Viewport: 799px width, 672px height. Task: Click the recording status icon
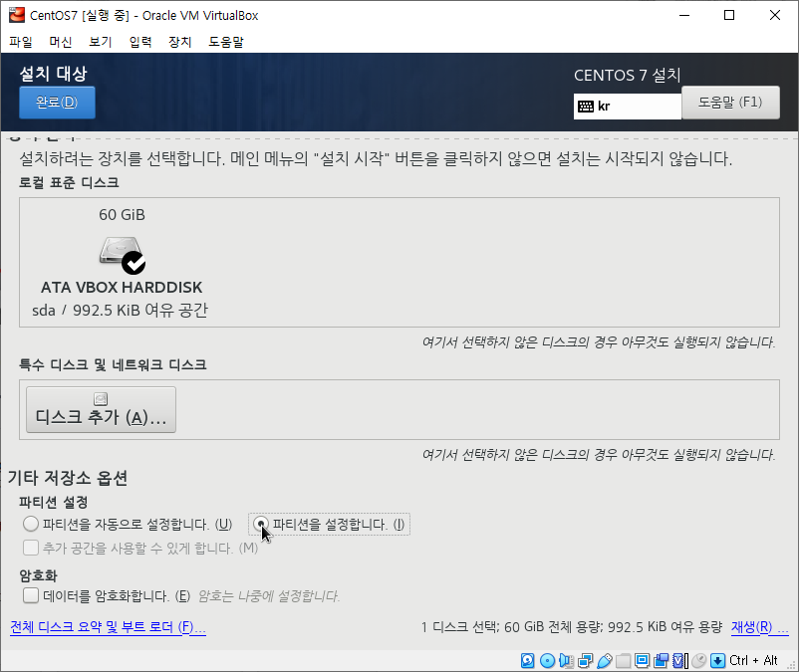662,661
